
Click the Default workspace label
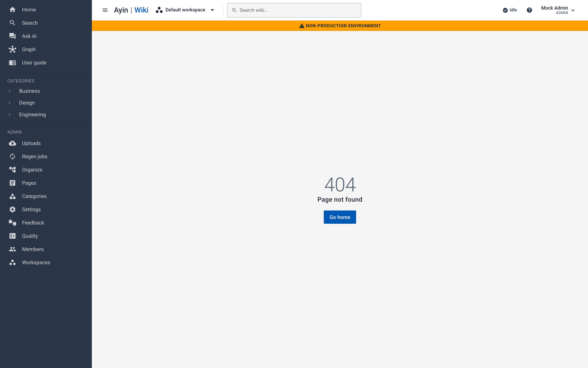(x=185, y=10)
